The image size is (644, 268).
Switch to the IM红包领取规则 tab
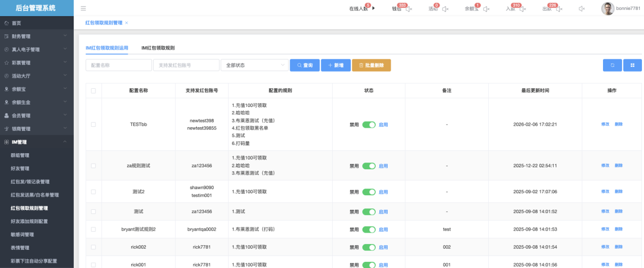click(x=158, y=48)
